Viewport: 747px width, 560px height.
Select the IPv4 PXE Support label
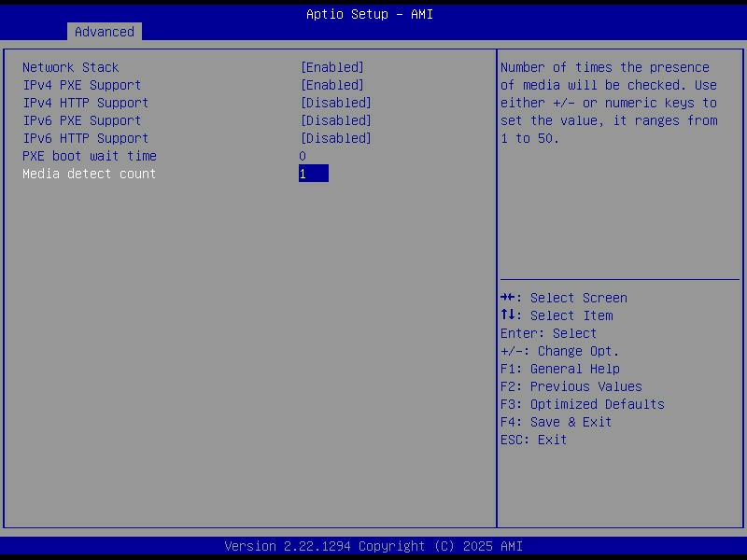click(81, 85)
